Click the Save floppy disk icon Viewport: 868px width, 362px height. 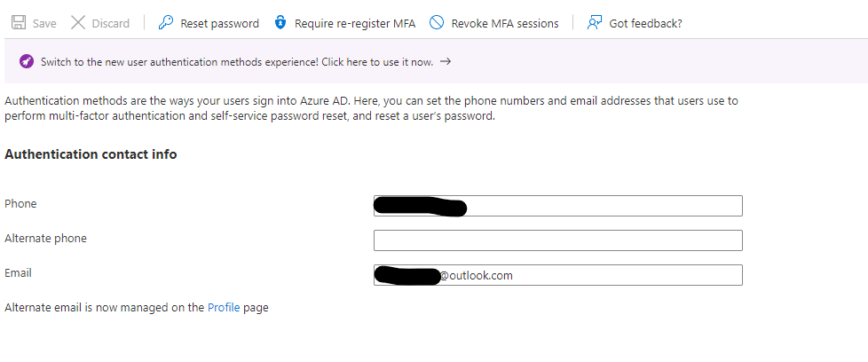point(18,23)
